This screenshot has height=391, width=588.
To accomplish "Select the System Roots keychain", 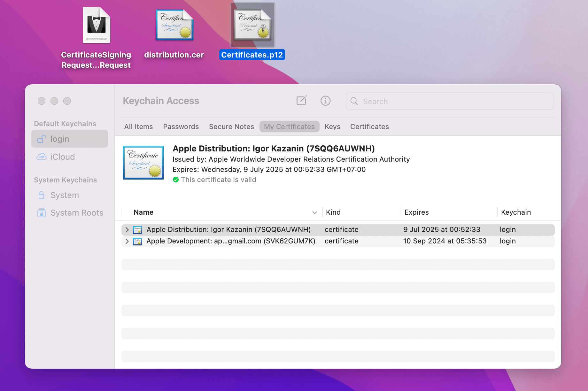I will (x=70, y=213).
